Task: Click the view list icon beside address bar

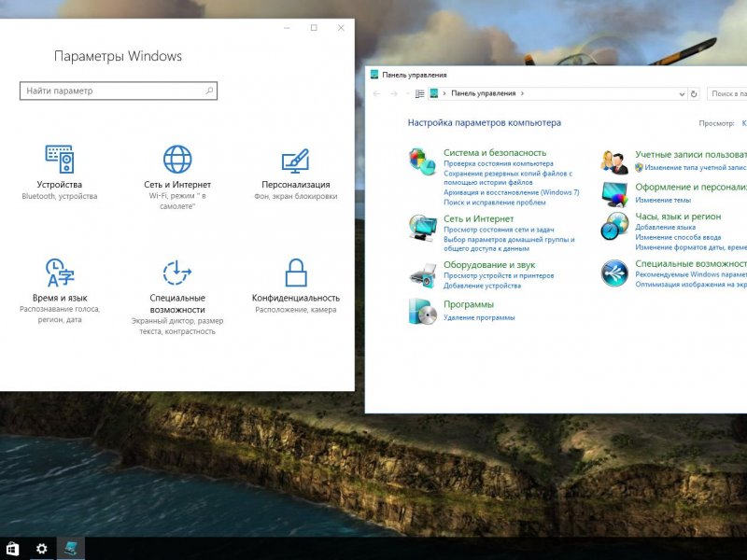Action: (419, 94)
